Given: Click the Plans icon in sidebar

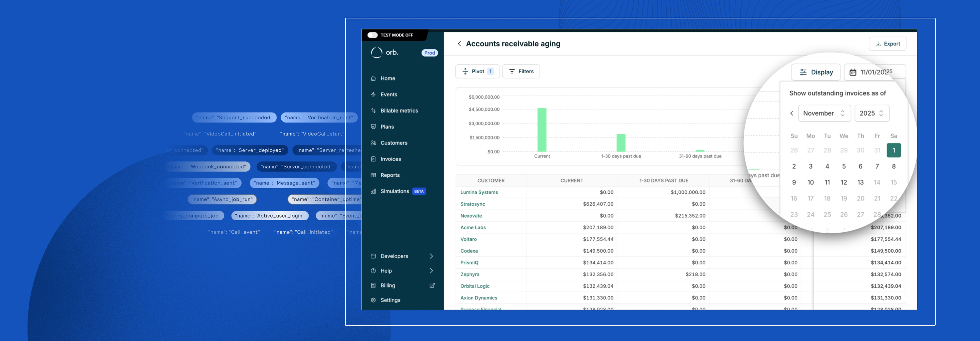Looking at the screenshot, I should [373, 127].
